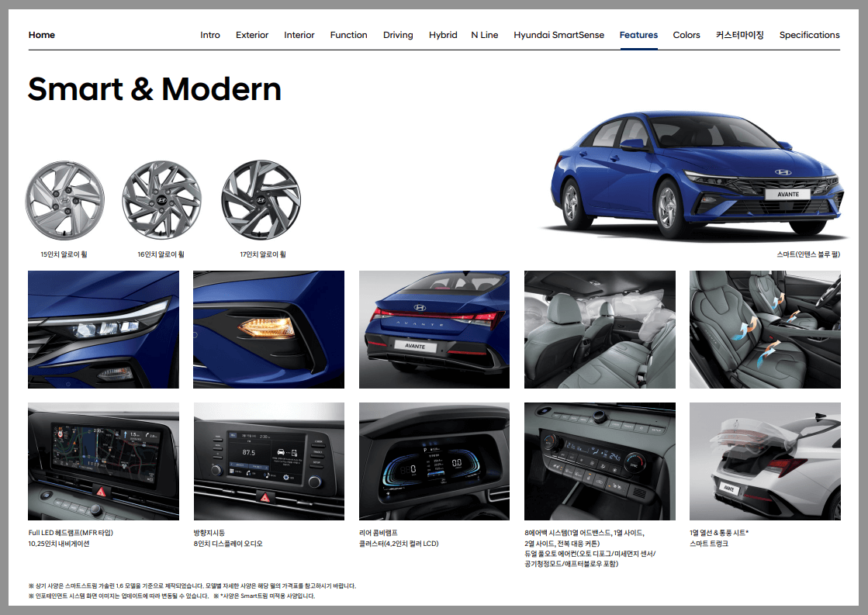This screenshot has height=615, width=868.
Task: Click the 스마트 트렁크 caption
Action: click(x=709, y=544)
